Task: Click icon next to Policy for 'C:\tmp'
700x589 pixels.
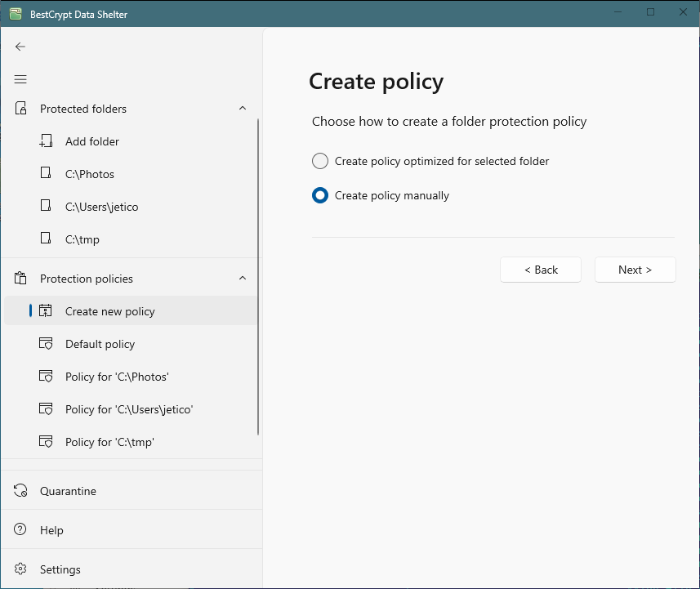Action: click(x=46, y=441)
